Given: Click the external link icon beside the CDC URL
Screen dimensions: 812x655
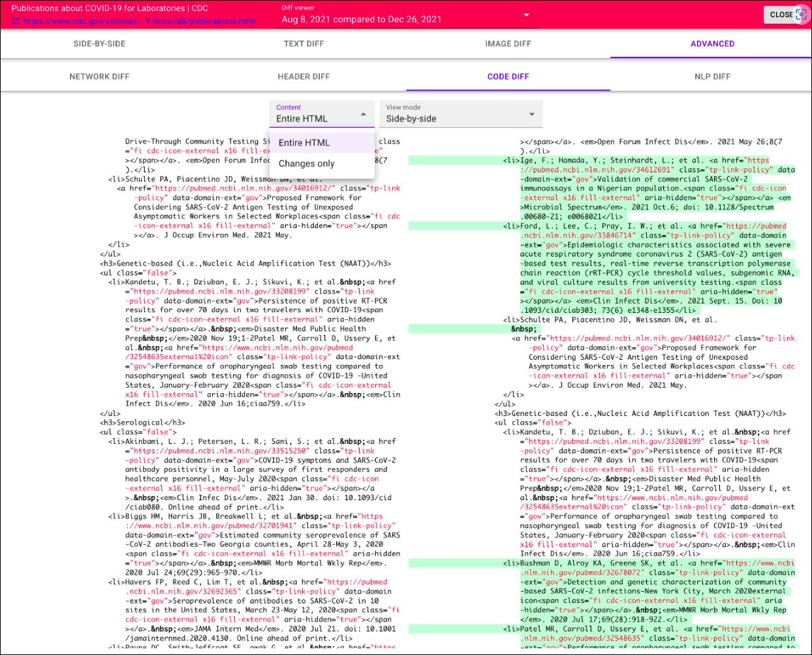Looking at the screenshot, I should coord(15,21).
